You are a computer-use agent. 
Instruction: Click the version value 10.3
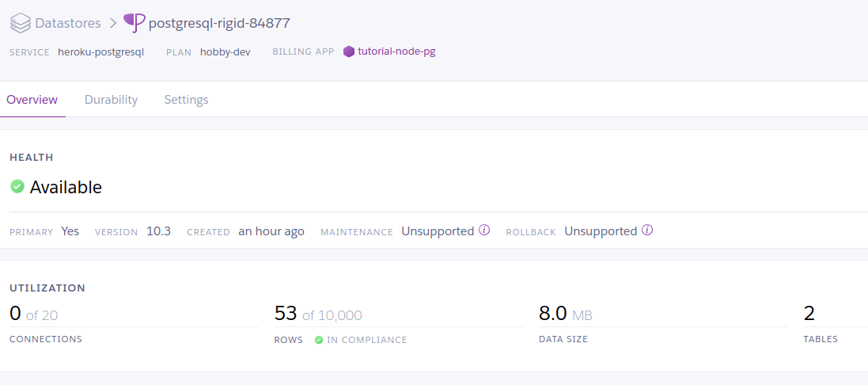(158, 231)
